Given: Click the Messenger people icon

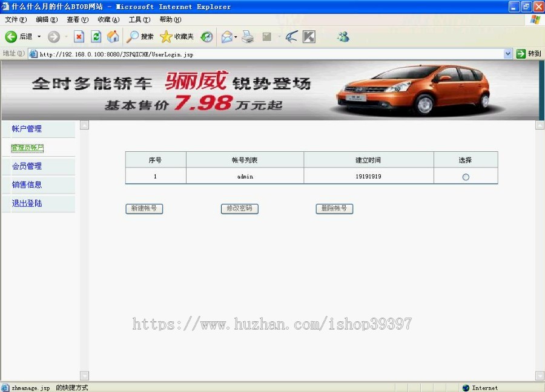Looking at the screenshot, I should coord(343,36).
